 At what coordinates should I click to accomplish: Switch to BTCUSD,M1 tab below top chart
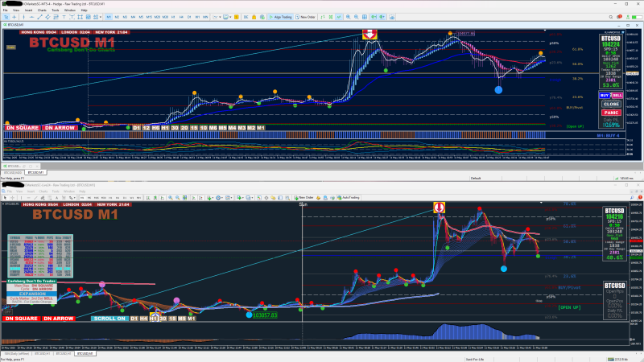point(35,172)
